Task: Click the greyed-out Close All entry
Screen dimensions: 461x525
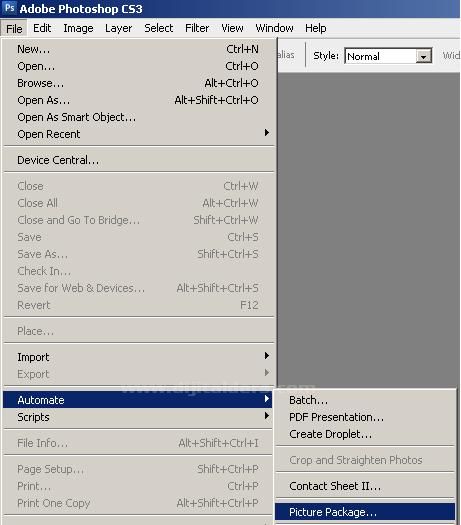Action: coord(138,203)
